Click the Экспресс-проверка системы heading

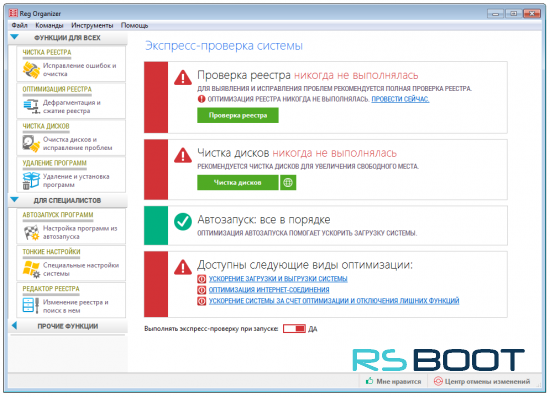[x=224, y=46]
